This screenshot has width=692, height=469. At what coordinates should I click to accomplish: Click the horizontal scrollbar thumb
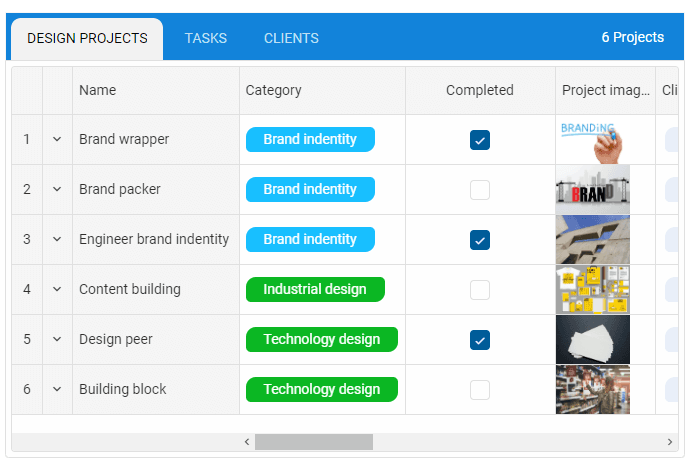click(313, 442)
